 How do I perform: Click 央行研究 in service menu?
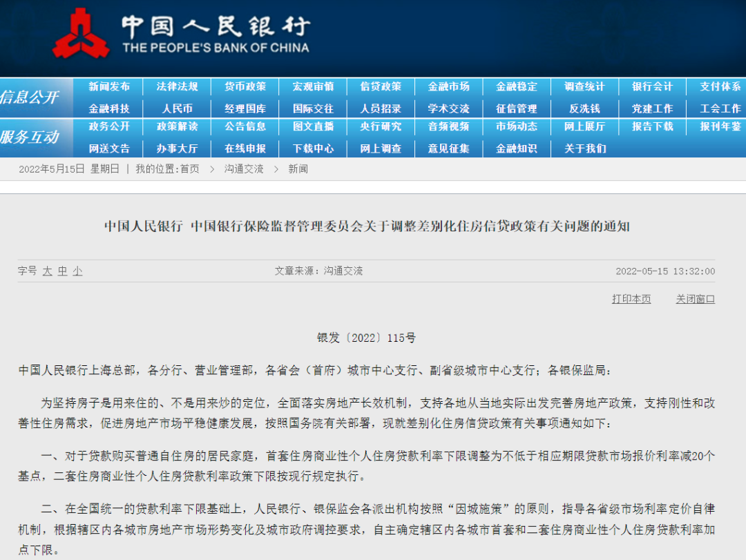tap(381, 126)
